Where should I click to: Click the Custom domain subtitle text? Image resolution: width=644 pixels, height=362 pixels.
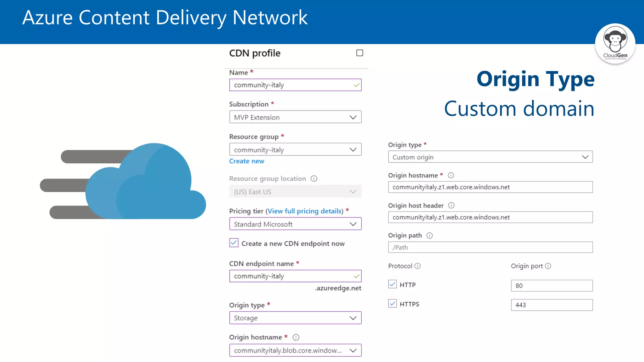click(519, 109)
